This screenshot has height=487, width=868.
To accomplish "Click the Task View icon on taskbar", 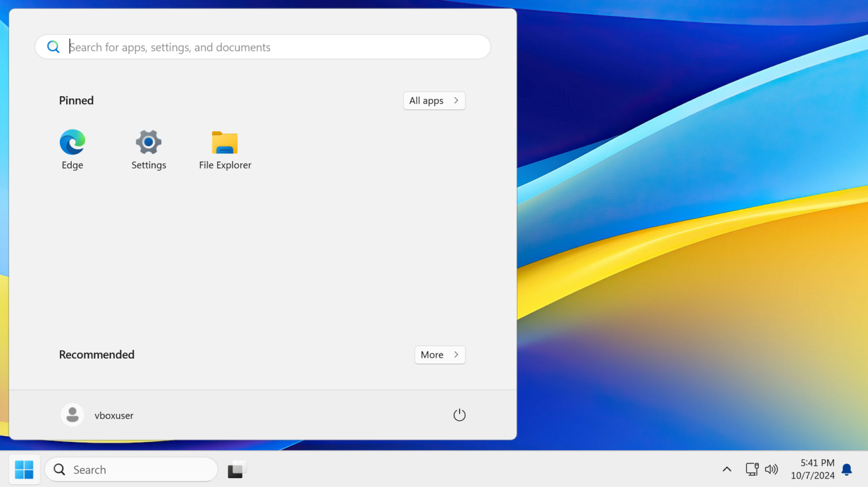I will coord(237,469).
